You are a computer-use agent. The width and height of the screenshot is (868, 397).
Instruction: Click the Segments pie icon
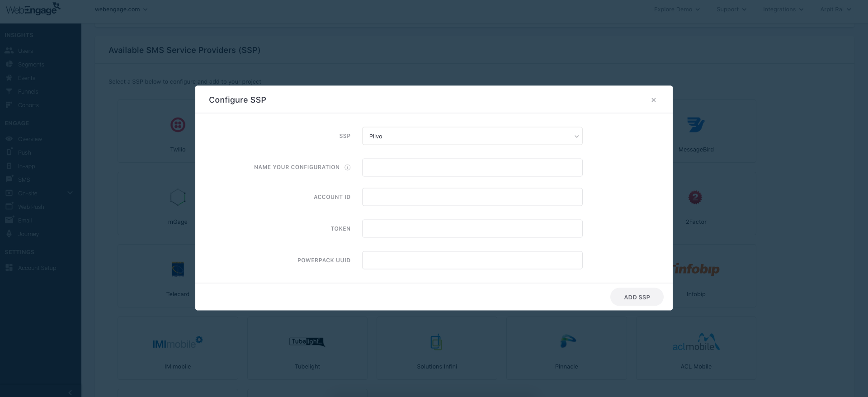click(x=9, y=64)
